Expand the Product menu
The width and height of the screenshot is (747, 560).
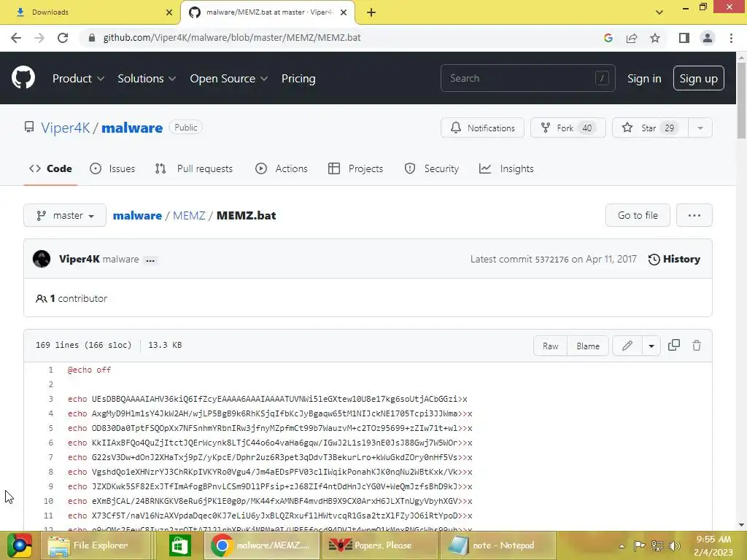[x=78, y=79]
